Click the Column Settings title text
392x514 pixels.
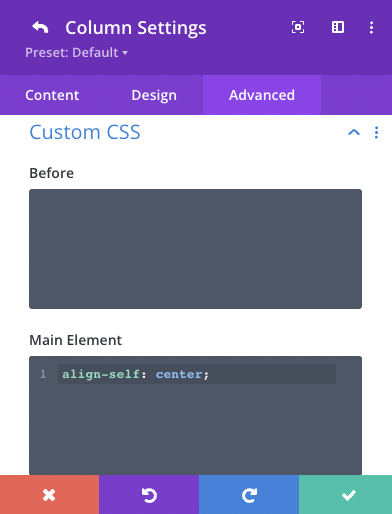(x=136, y=28)
